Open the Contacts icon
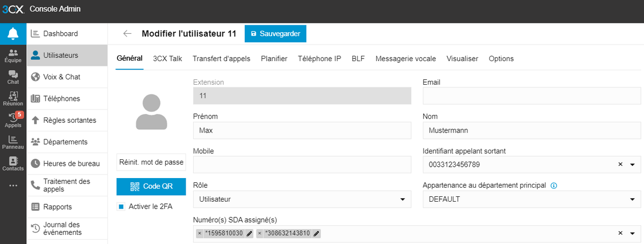Viewport: 644px width, 244px height. click(x=13, y=164)
